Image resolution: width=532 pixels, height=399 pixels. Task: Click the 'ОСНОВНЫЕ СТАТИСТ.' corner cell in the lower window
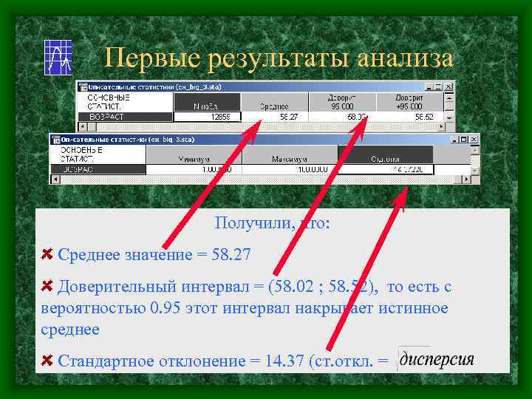click(98, 155)
